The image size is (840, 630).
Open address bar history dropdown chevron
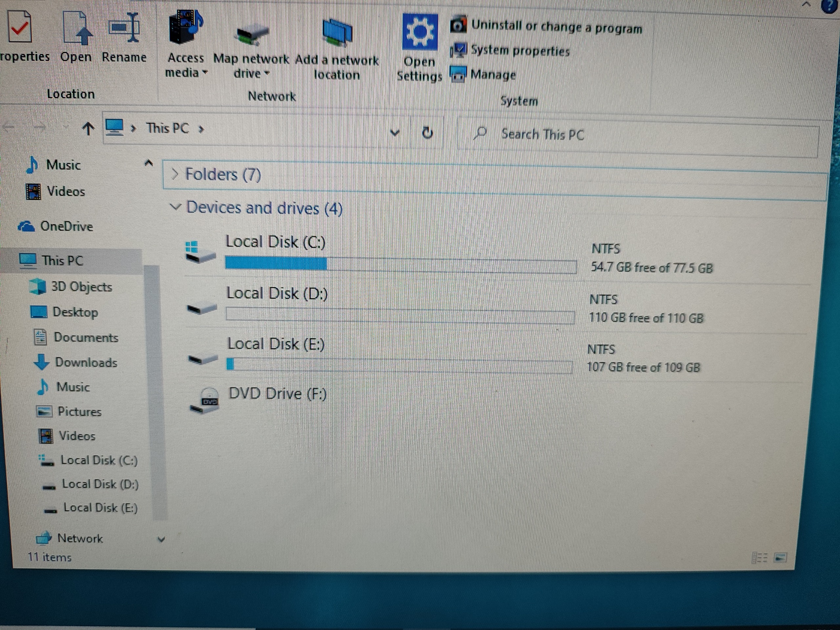tap(395, 133)
